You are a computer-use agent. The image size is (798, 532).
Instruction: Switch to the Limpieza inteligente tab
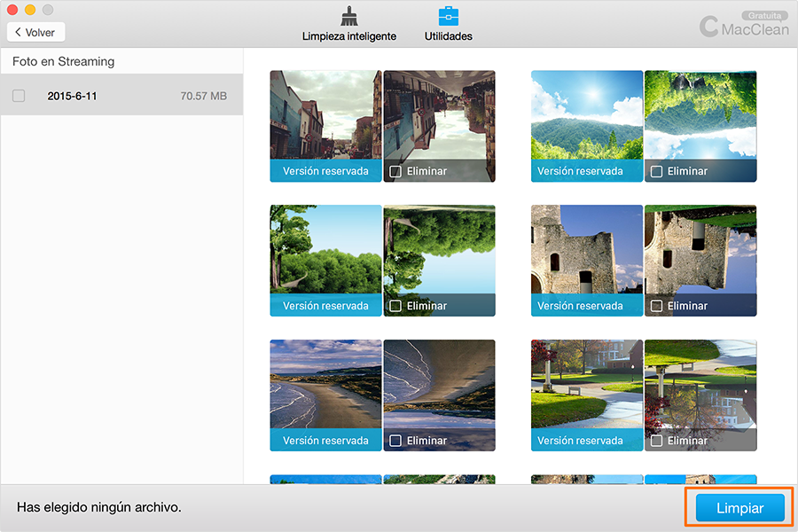coord(348,36)
